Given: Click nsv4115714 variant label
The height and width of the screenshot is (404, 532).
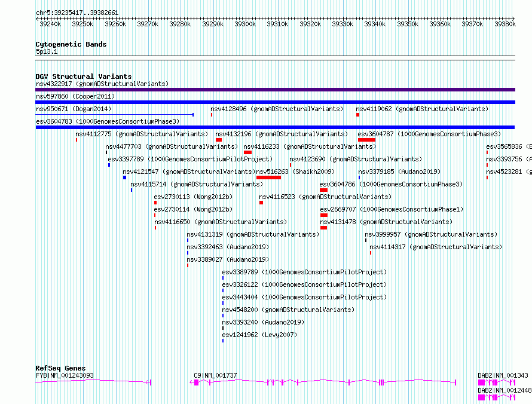Looking at the screenshot, I should click(197, 184).
